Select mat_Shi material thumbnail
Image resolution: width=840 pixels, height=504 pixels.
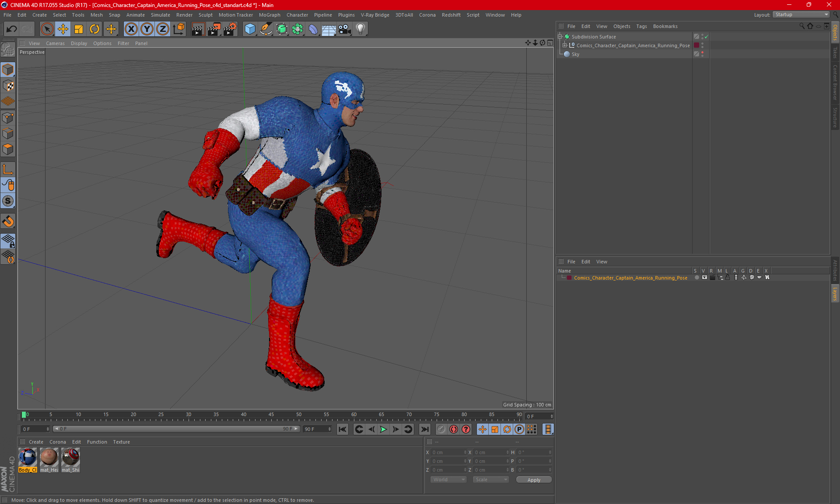tap(70, 460)
